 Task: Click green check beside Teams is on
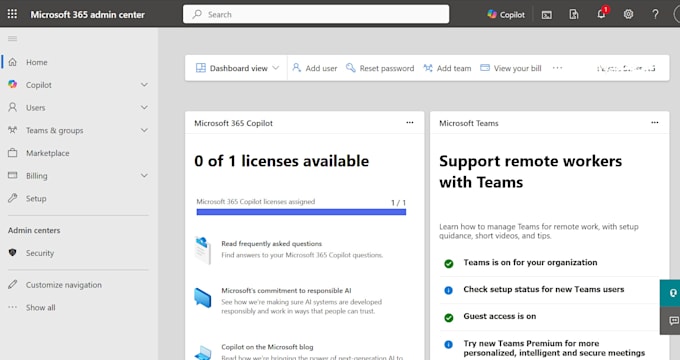[x=449, y=263]
